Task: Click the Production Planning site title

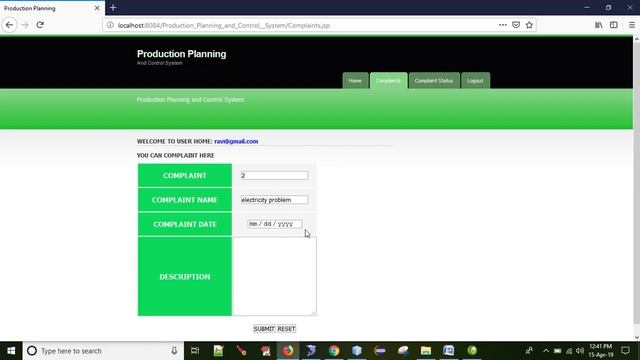Action: (x=181, y=54)
